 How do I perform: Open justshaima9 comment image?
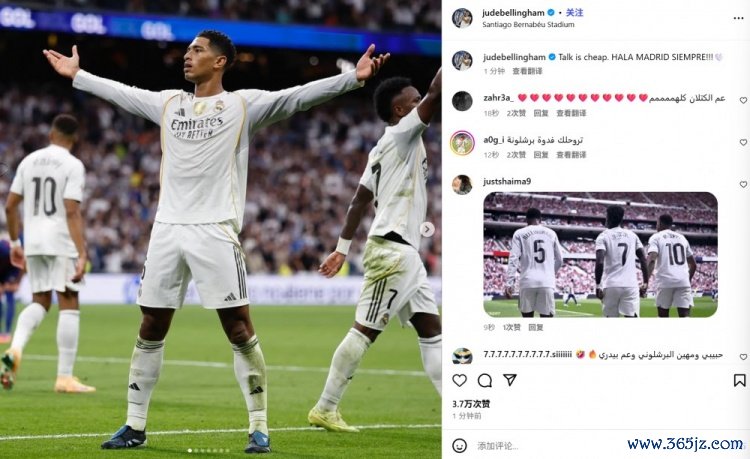pos(600,254)
